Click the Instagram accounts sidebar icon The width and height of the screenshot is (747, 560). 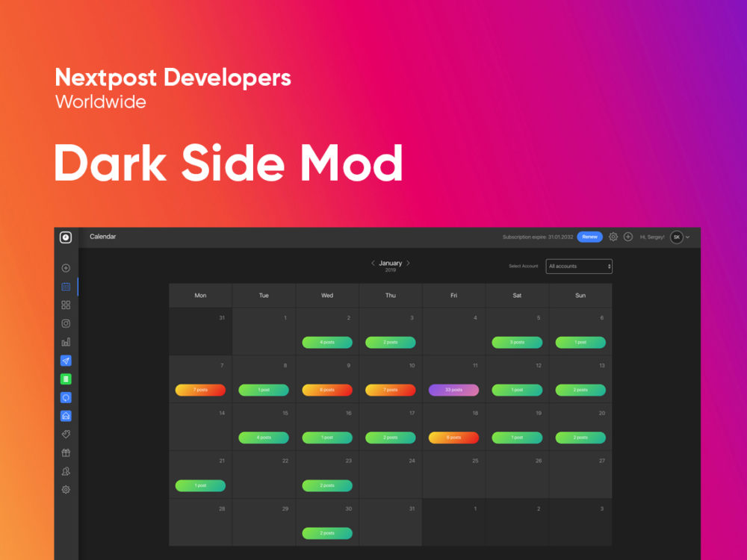[66, 323]
